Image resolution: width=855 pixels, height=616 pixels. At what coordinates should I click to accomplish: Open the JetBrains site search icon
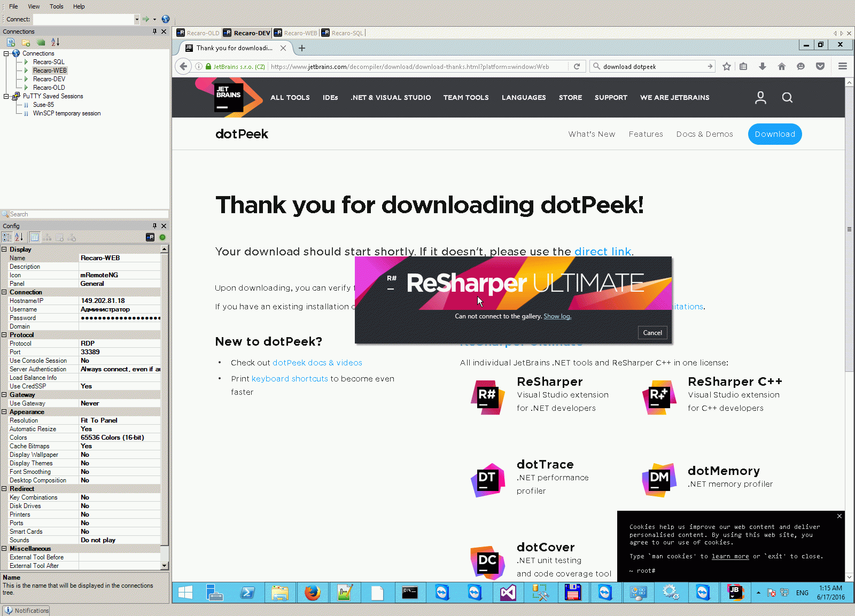(787, 98)
